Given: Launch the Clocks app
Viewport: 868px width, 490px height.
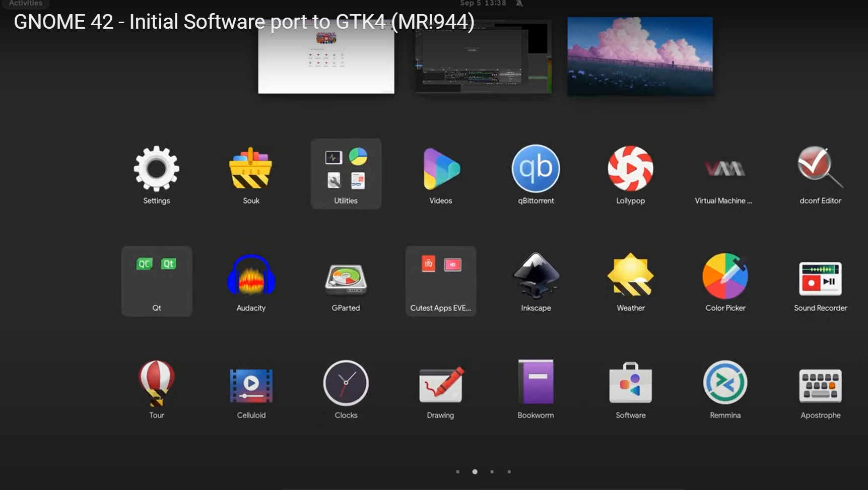Looking at the screenshot, I should point(346,388).
